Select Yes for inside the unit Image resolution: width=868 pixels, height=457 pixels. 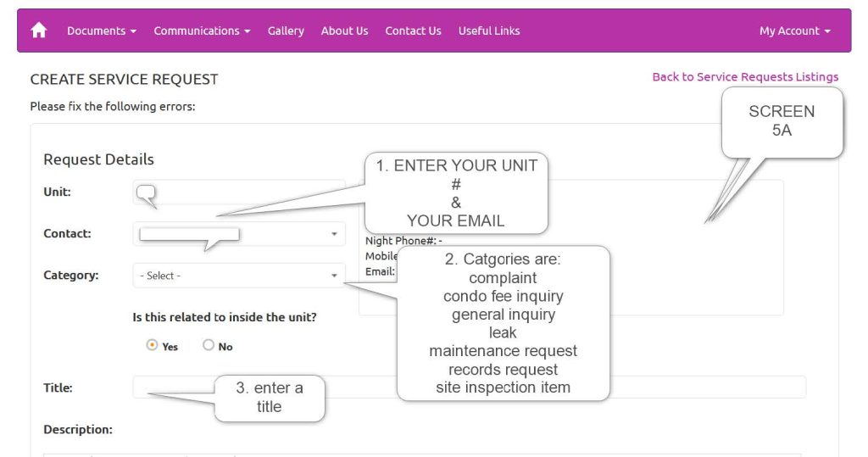[152, 346]
